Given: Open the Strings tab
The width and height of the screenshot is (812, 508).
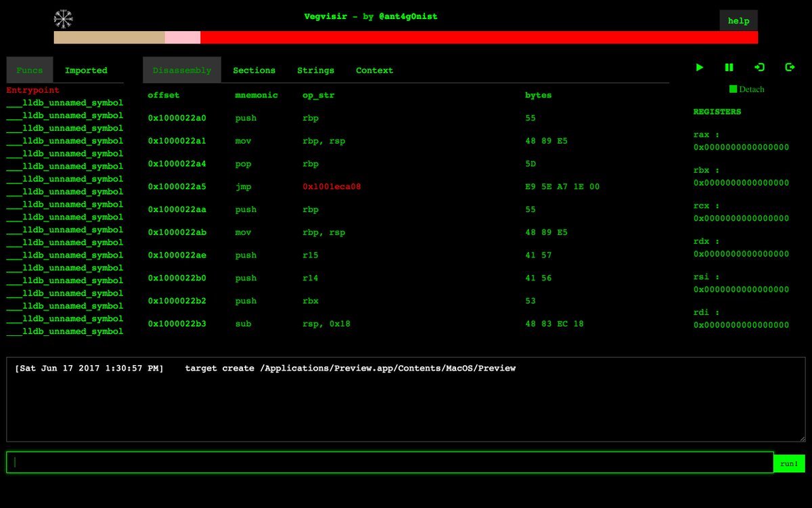Looking at the screenshot, I should tap(315, 70).
